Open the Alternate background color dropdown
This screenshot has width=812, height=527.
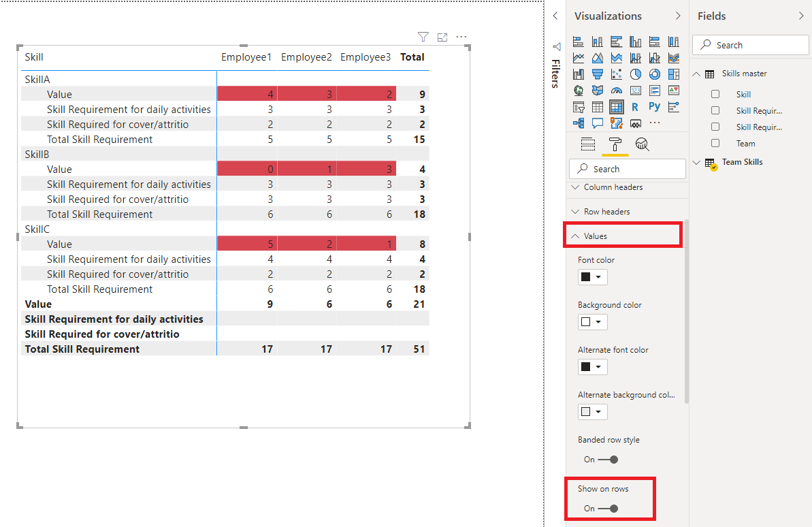click(x=592, y=412)
